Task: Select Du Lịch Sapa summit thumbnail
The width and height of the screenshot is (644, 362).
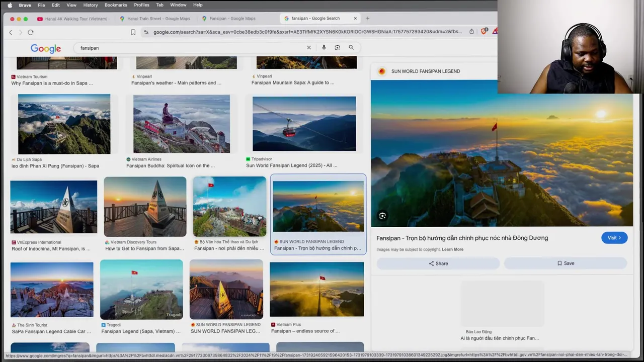Action: 64,124
